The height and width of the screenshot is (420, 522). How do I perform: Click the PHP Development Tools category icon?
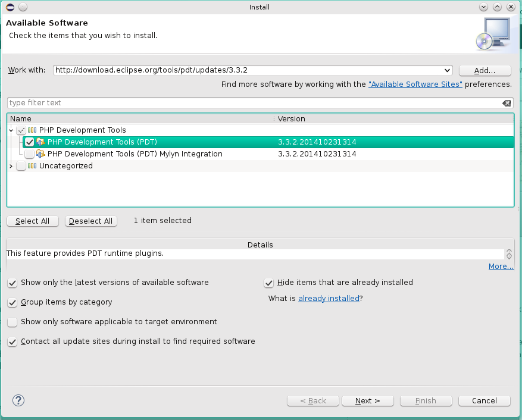(32, 130)
